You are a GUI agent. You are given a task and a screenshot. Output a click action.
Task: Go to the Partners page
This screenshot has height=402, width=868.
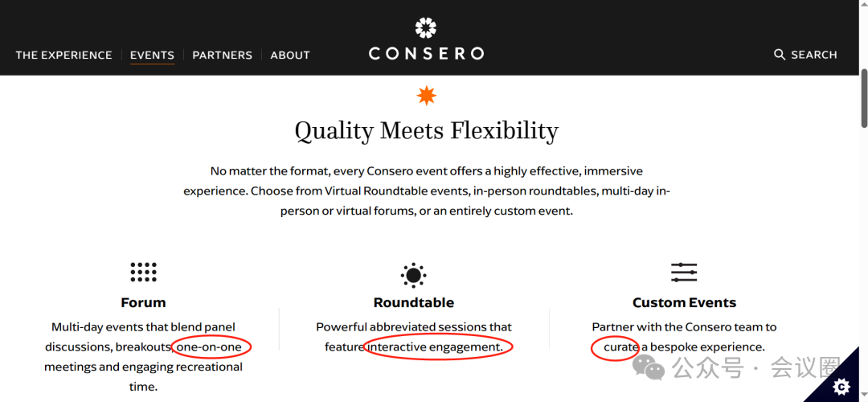click(x=222, y=55)
